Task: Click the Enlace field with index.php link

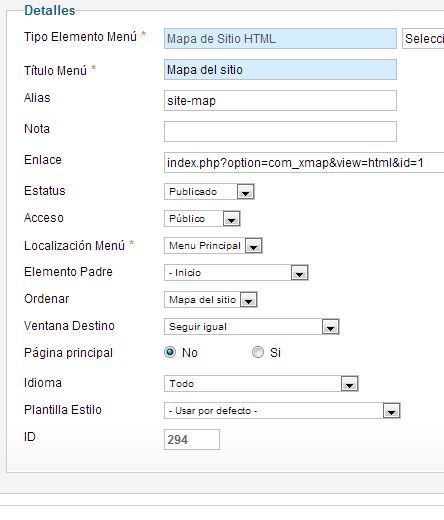Action: click(x=304, y=162)
